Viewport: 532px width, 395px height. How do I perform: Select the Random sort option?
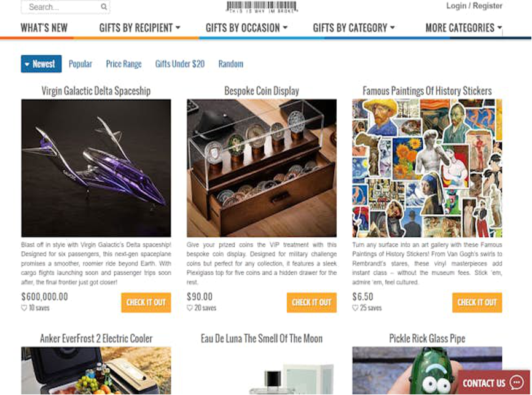[231, 64]
